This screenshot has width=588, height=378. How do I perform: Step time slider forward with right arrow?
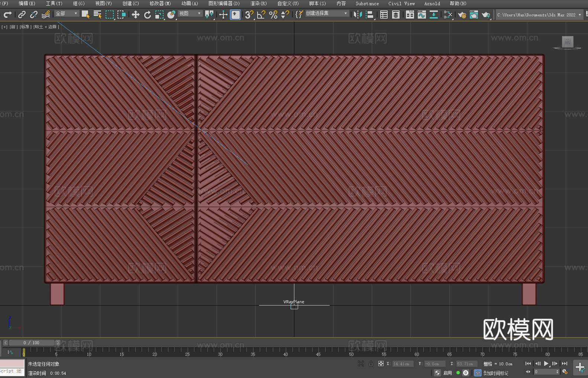click(58, 343)
